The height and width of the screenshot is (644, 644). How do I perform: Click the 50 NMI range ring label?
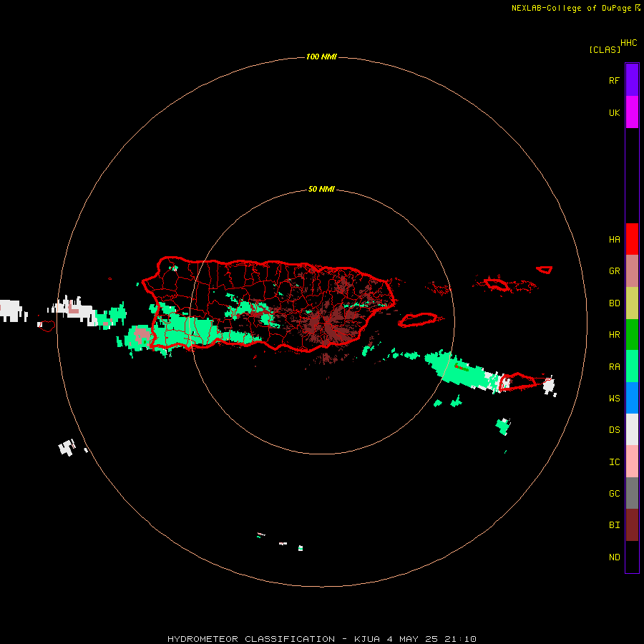point(321,190)
